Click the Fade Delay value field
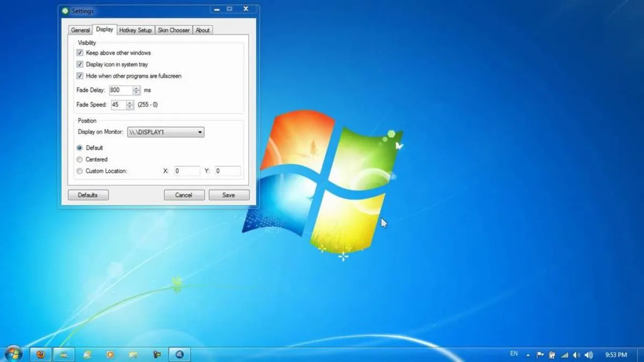The width and height of the screenshot is (644, 362). tap(121, 90)
